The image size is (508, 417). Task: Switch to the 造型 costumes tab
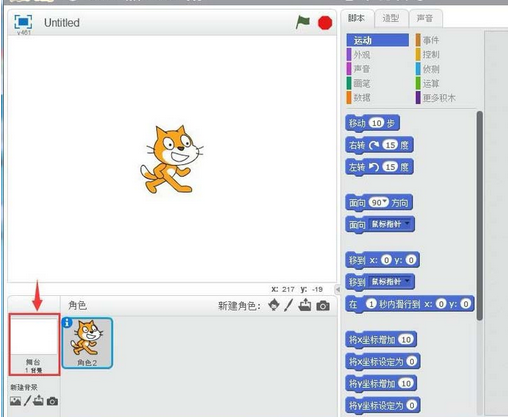[x=391, y=18]
